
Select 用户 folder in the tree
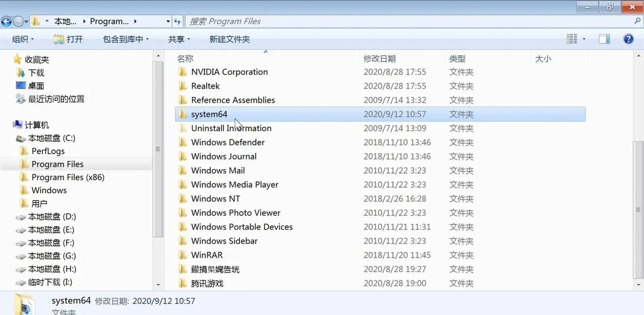34,203
